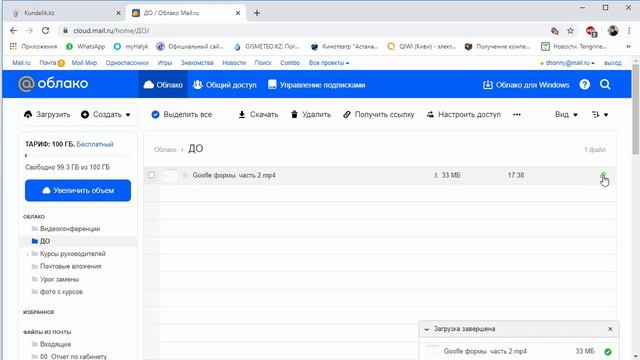Click Облако in the breadcrumb
Viewport: 640px width, 360px height.
(x=165, y=150)
